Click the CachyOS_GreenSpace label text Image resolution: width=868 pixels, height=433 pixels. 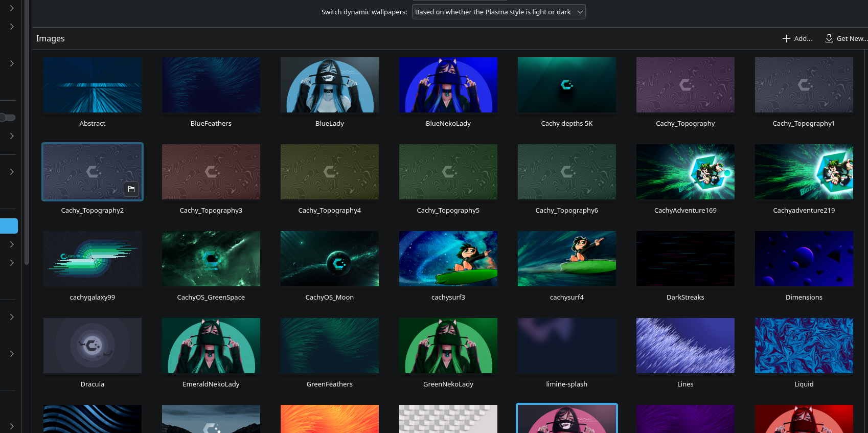(211, 298)
